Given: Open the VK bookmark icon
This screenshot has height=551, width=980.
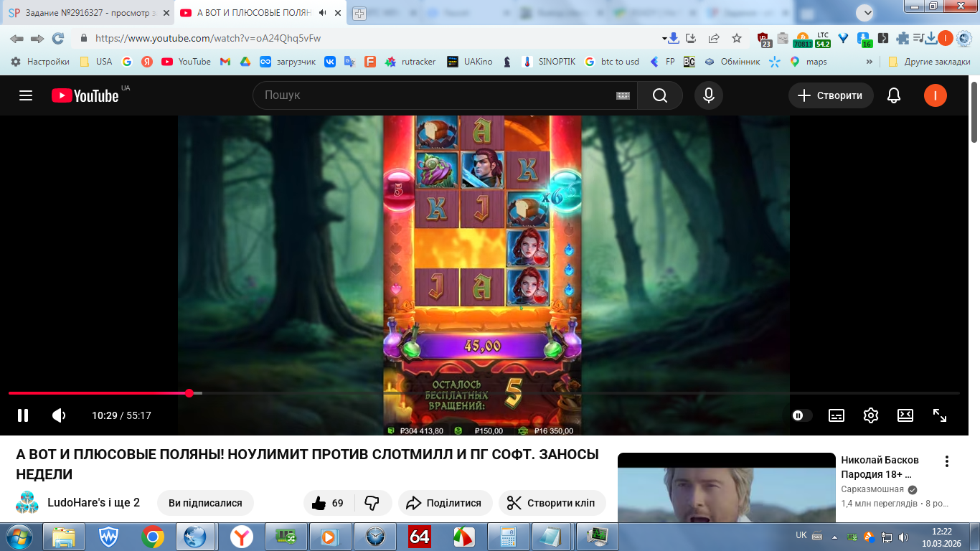Looking at the screenshot, I should tap(330, 62).
